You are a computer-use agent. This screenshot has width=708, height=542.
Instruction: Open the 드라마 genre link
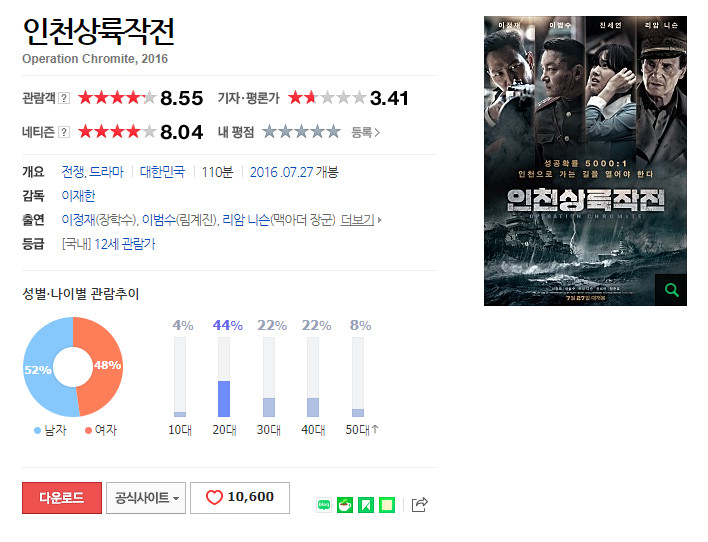pyautogui.click(x=106, y=172)
